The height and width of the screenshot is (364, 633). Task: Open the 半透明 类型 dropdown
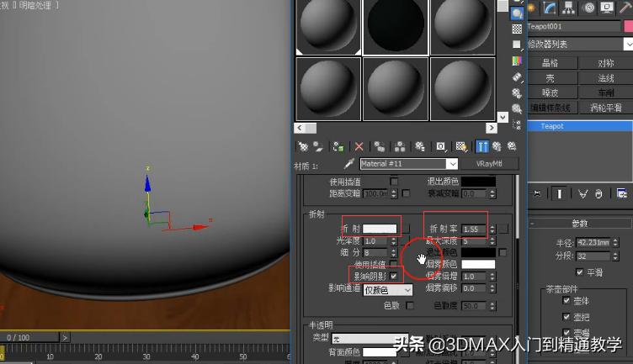[370, 339]
